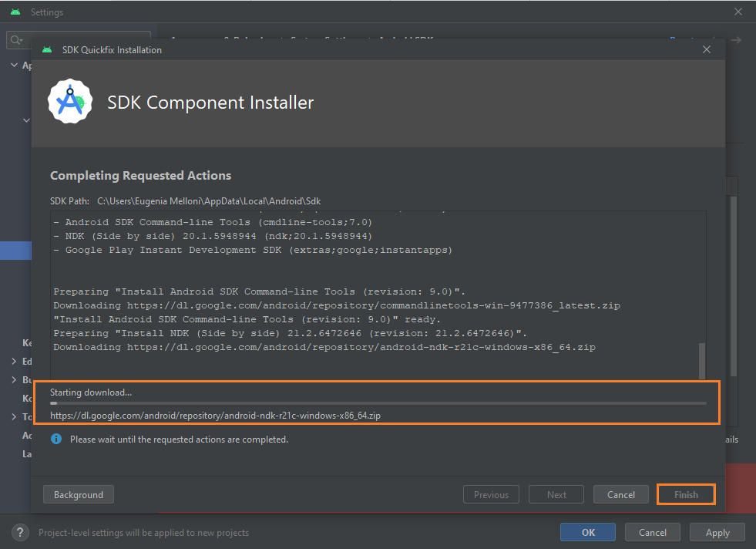Click log line downloading android-ndk-r21c zip

tap(324, 347)
